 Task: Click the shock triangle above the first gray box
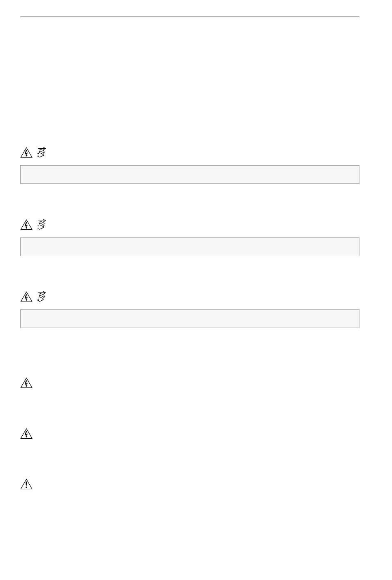click(26, 153)
